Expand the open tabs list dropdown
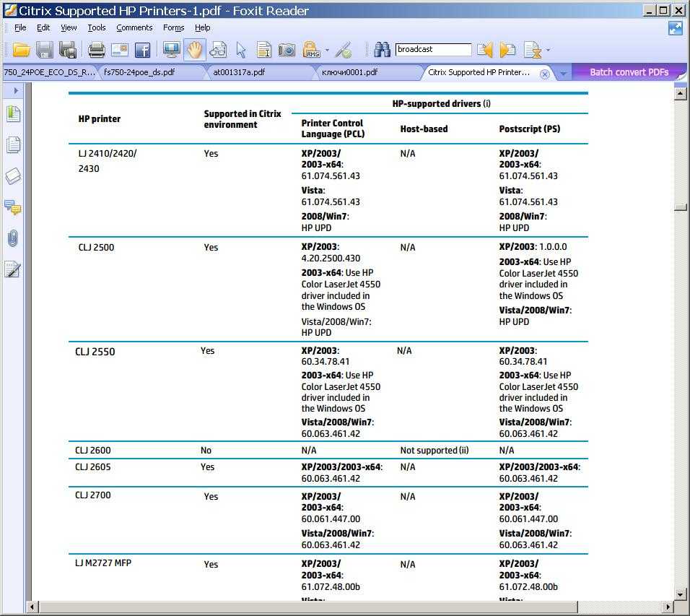690x616 pixels. 563,73
